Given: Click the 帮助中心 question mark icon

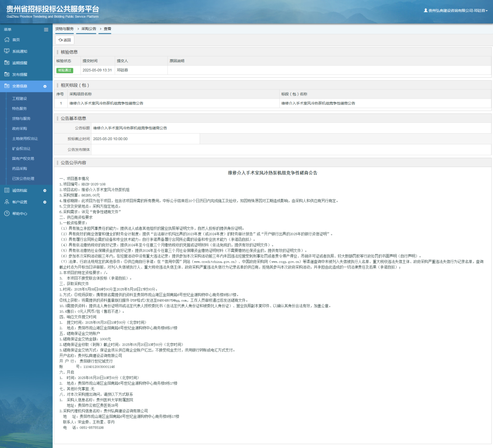Looking at the screenshot, I should 7,213.
